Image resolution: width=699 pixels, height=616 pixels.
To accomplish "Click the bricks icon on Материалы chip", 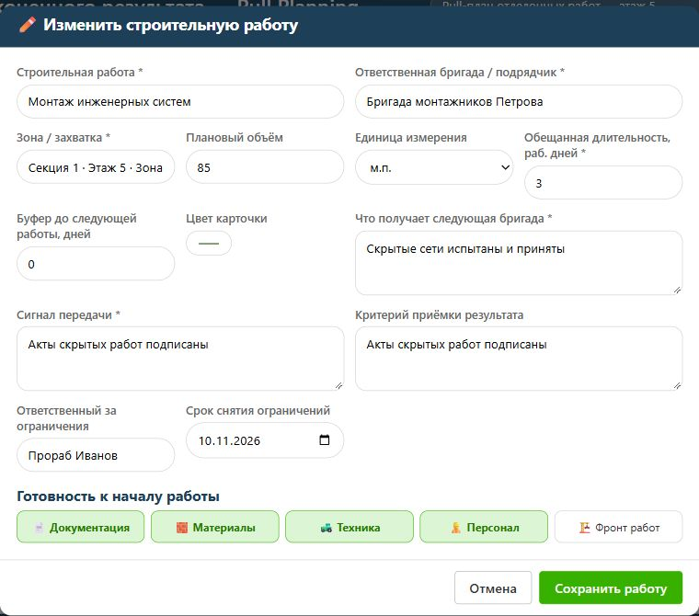I will [x=182, y=528].
